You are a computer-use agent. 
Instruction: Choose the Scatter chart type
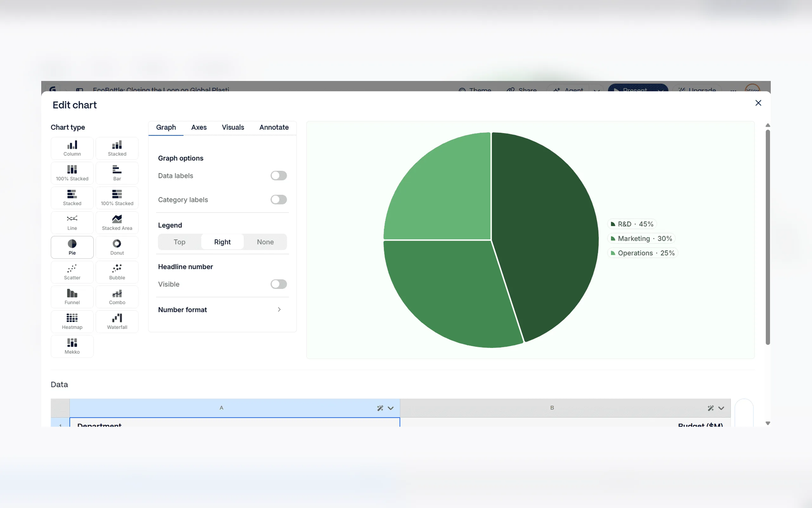[72, 272]
